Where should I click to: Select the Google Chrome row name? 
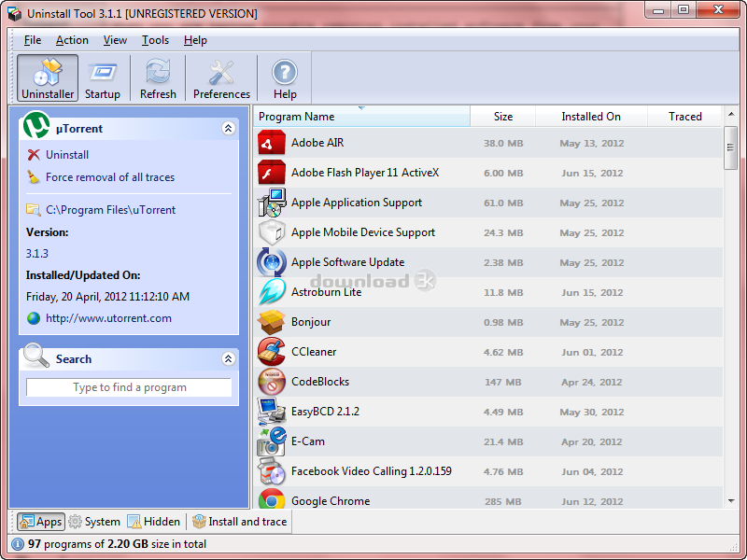pyautogui.click(x=331, y=501)
